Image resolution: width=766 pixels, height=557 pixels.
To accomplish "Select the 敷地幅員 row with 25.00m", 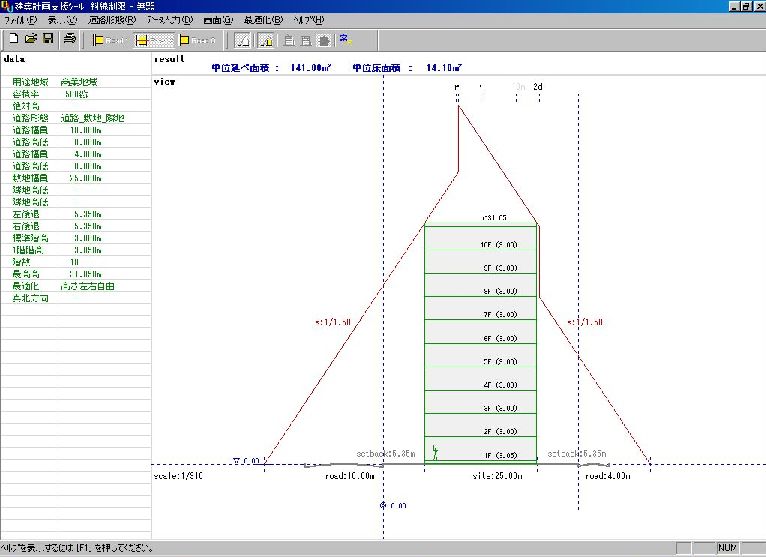I will click(x=76, y=178).
